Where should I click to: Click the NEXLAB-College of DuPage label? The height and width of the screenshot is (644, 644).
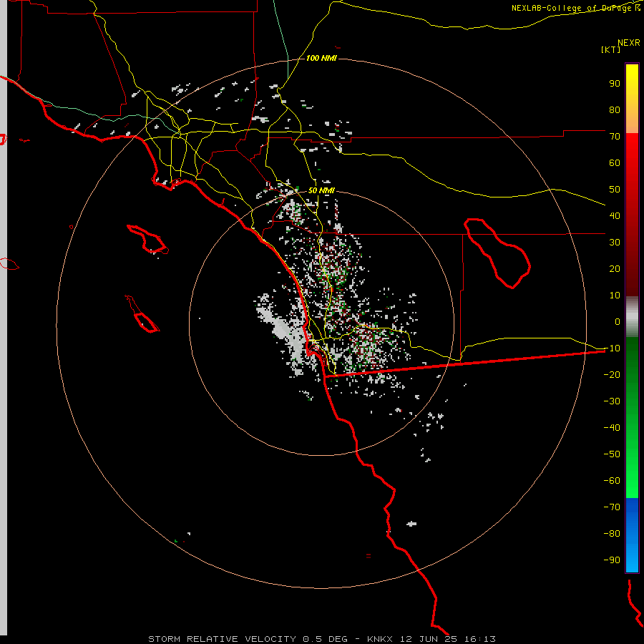coord(573,8)
